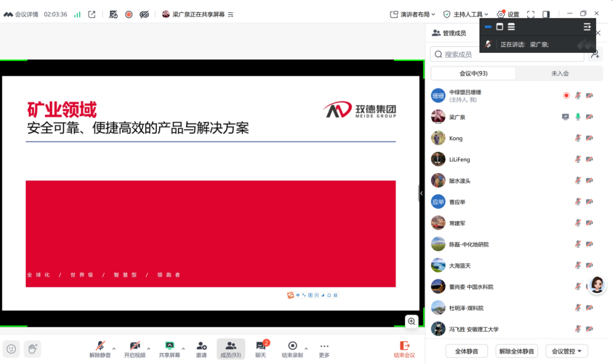613x364 pixels.
Task: Click the 邀请 invite icon
Action: pyautogui.click(x=201, y=346)
